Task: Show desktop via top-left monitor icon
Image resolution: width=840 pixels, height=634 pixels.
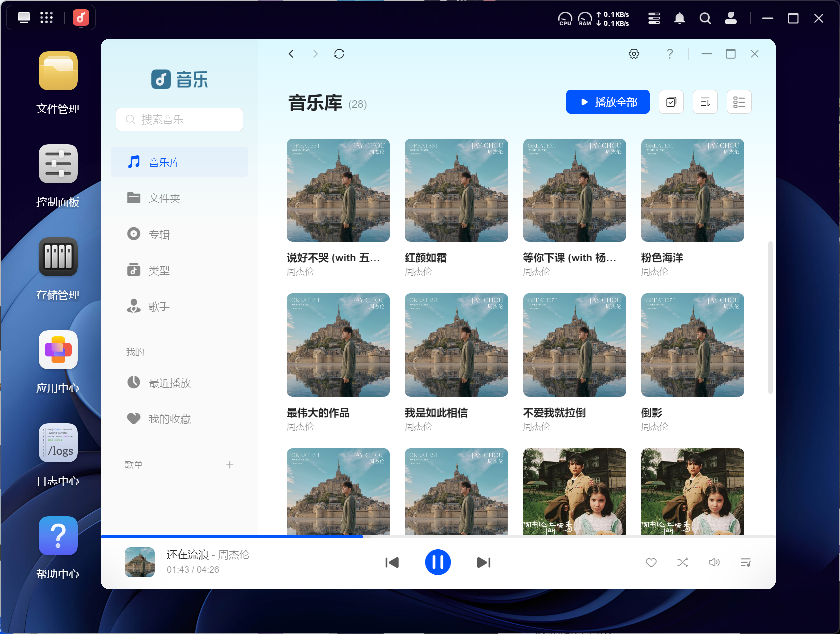Action: pos(24,18)
